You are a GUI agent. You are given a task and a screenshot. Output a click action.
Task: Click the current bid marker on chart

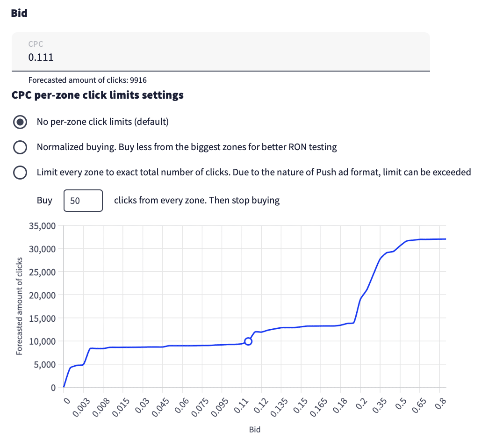pos(248,341)
